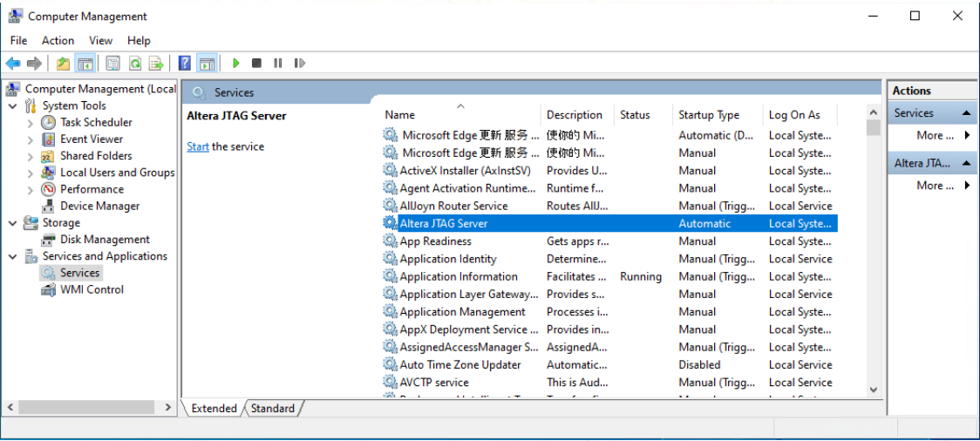
Task: Expand the Shared Folders node
Action: tap(31, 156)
